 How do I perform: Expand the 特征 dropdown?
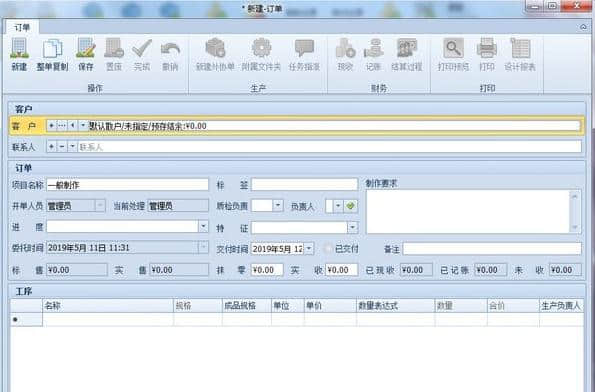[x=353, y=227]
